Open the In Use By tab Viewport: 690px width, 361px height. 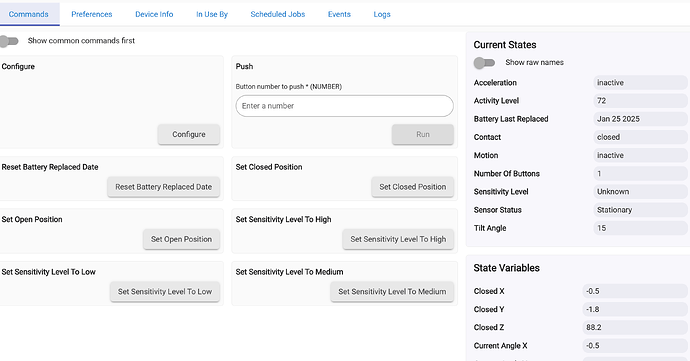212,14
